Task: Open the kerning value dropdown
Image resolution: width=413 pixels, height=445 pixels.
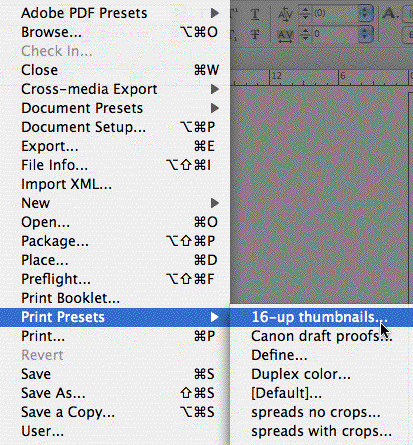Action: 366,14
